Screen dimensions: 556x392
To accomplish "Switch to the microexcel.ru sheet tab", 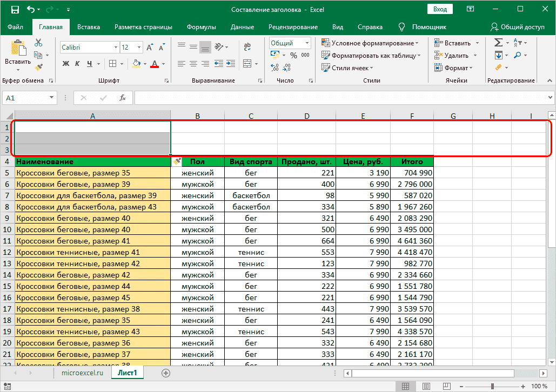I will (x=81, y=373).
